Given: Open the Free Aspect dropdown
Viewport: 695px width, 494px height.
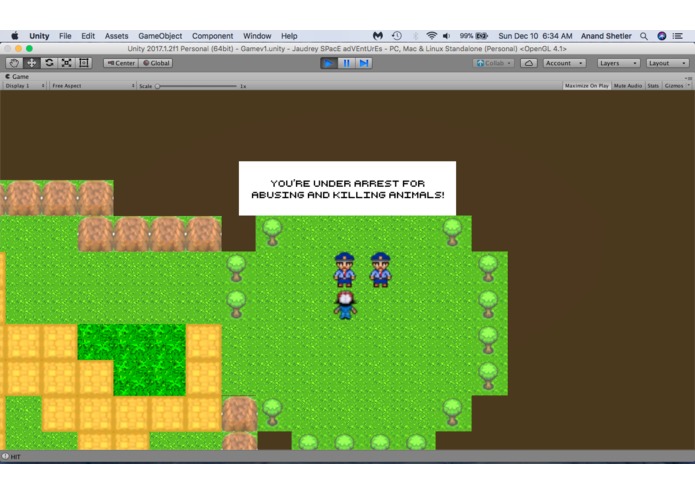Looking at the screenshot, I should pyautogui.click(x=93, y=86).
